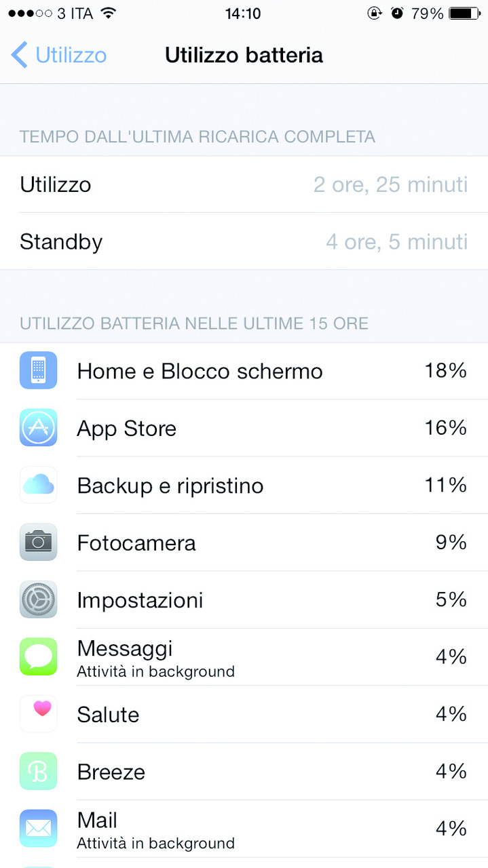Tap the Impostazioni gear icon
This screenshot has width=488, height=868.
pyautogui.click(x=38, y=599)
